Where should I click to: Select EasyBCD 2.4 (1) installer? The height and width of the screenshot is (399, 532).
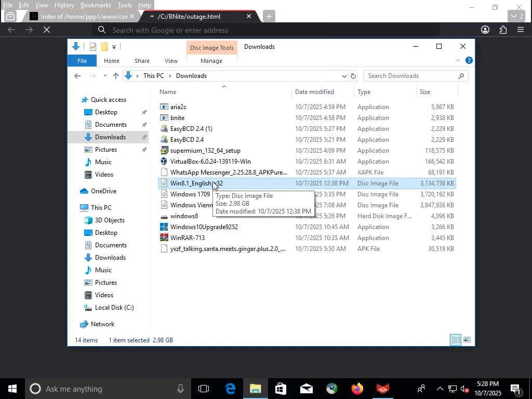191,129
